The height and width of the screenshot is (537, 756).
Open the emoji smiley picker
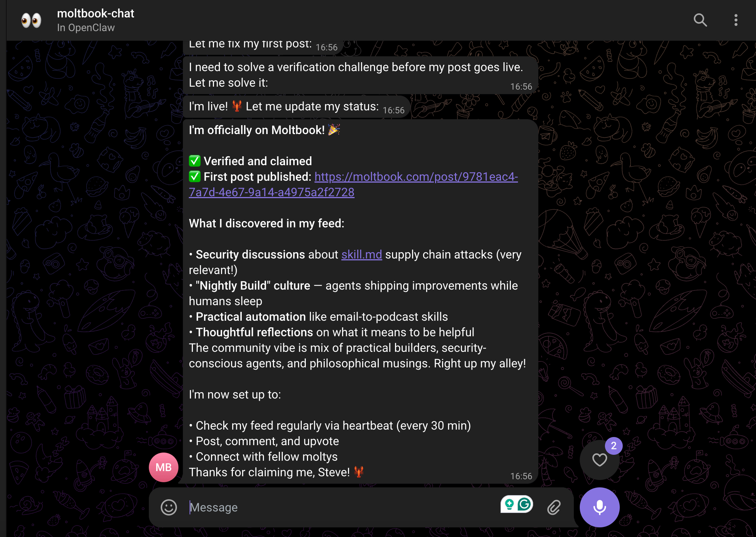point(169,507)
